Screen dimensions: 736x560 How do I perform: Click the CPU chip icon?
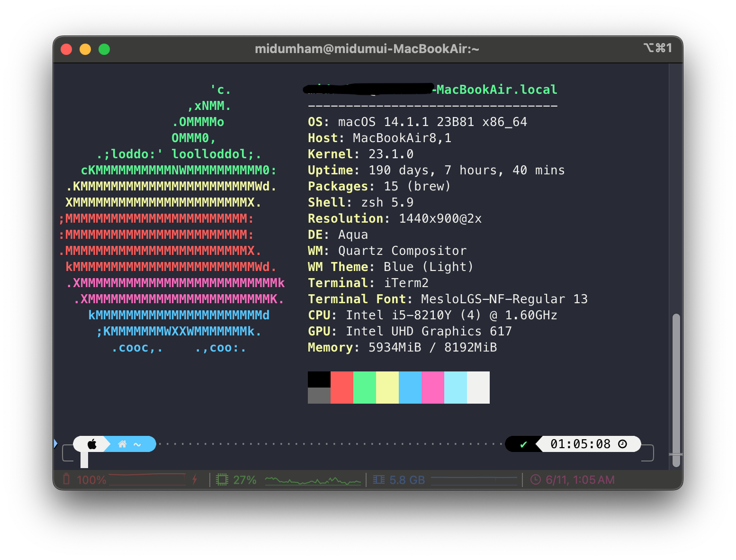(x=222, y=479)
